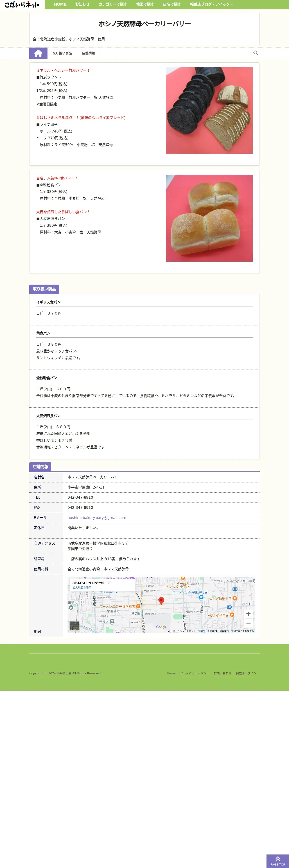
Task: Click 拡大地図を表示 on the map
Action: (x=82, y=588)
